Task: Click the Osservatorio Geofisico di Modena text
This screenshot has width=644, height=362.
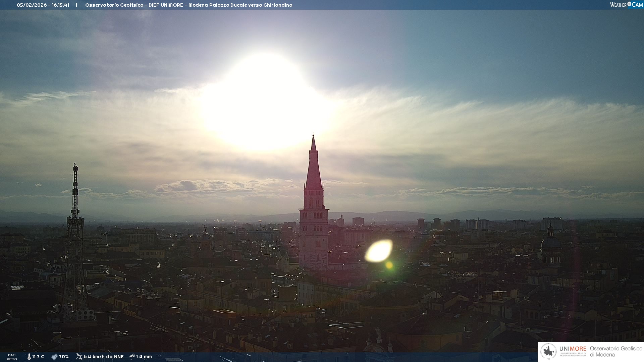Action: [x=616, y=351]
